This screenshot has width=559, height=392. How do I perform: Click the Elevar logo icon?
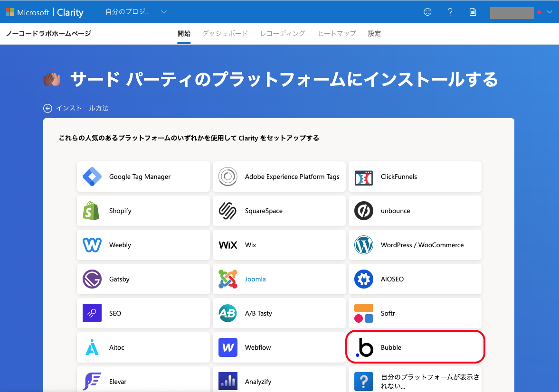click(92, 381)
